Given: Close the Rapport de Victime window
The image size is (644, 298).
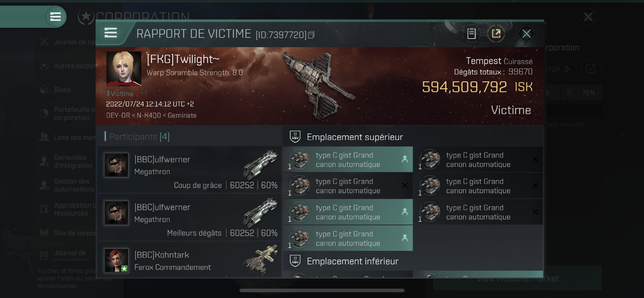Looking at the screenshot, I should coord(526,34).
